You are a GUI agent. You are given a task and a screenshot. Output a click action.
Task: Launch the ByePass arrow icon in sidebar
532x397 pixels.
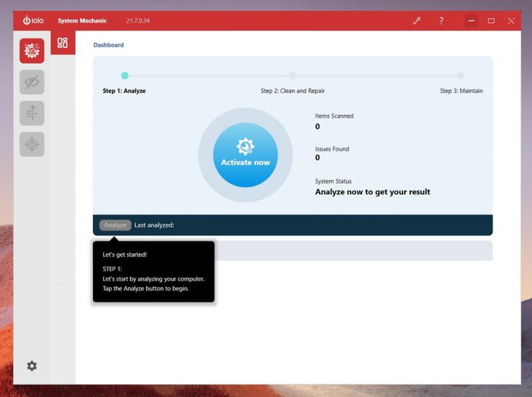pos(31,113)
